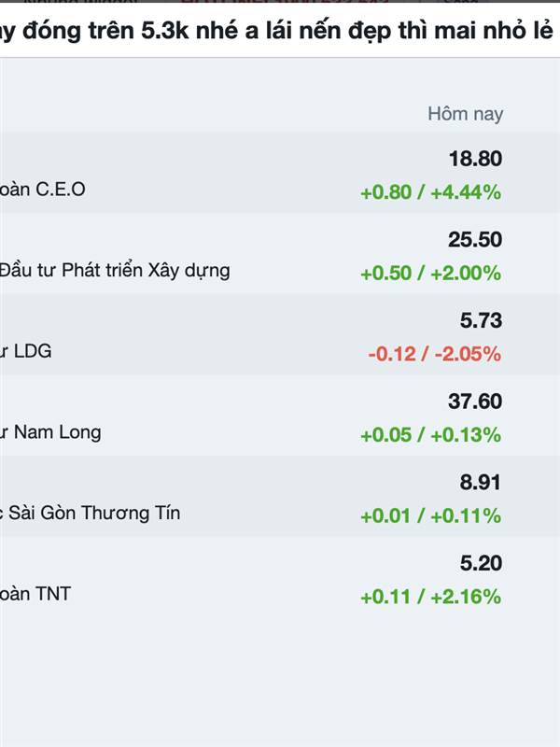The width and height of the screenshot is (560, 747).
Task: Click the red -0.12 / -2.05% change
Action: 434,354
